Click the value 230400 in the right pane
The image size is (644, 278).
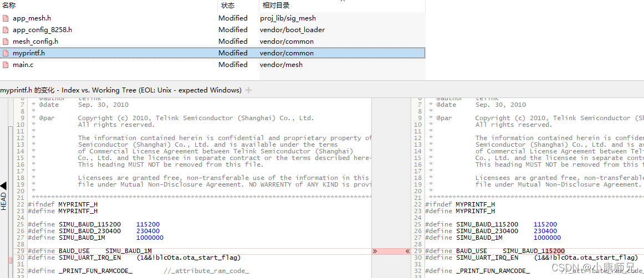[x=545, y=231]
